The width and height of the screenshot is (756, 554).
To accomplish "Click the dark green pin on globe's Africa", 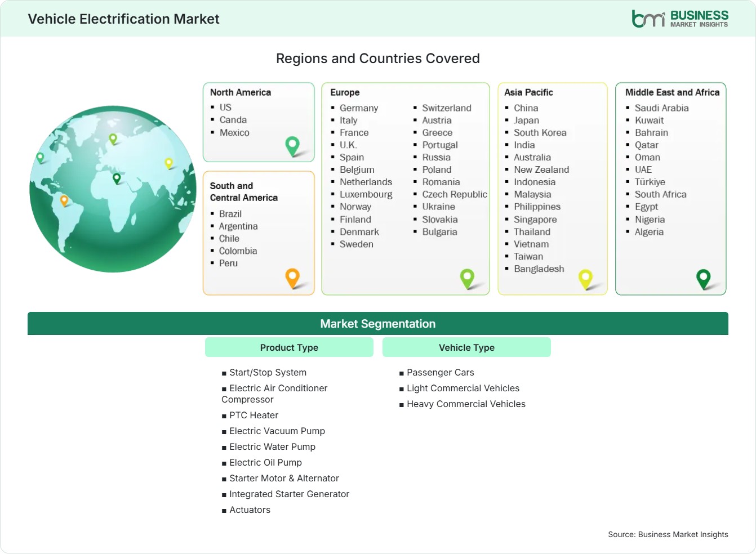I will pyautogui.click(x=117, y=178).
